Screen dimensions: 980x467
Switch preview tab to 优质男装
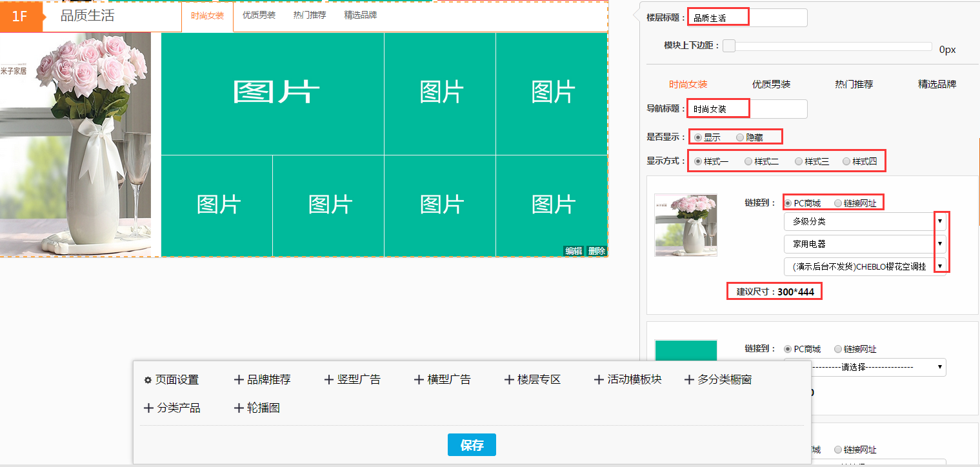(x=259, y=15)
